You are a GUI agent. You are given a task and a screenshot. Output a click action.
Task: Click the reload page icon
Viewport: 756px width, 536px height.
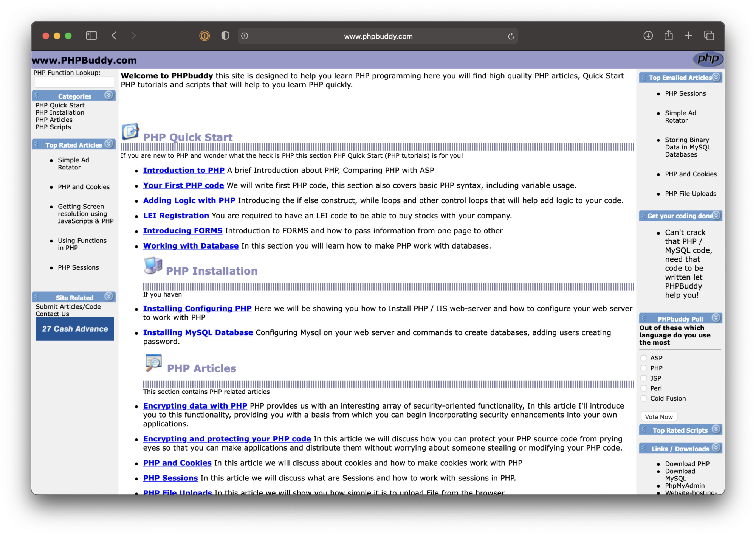511,36
